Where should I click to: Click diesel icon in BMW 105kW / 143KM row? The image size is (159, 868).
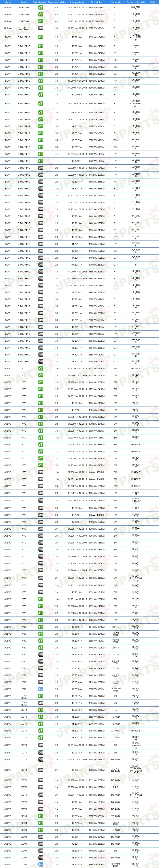[x=41, y=196]
